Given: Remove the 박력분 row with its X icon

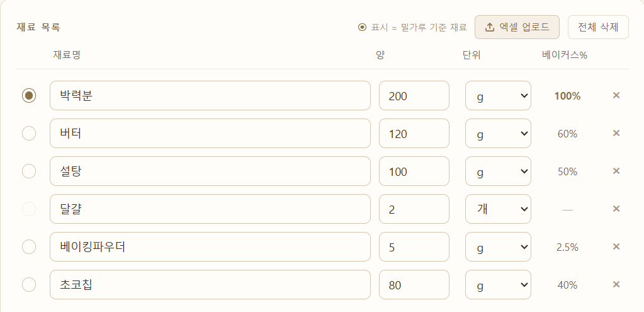Looking at the screenshot, I should click(x=616, y=95).
